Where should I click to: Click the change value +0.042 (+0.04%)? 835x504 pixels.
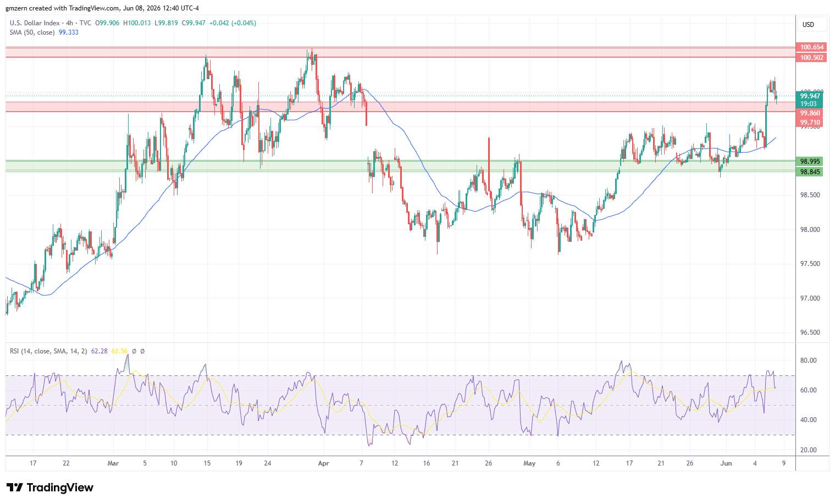tap(233, 23)
